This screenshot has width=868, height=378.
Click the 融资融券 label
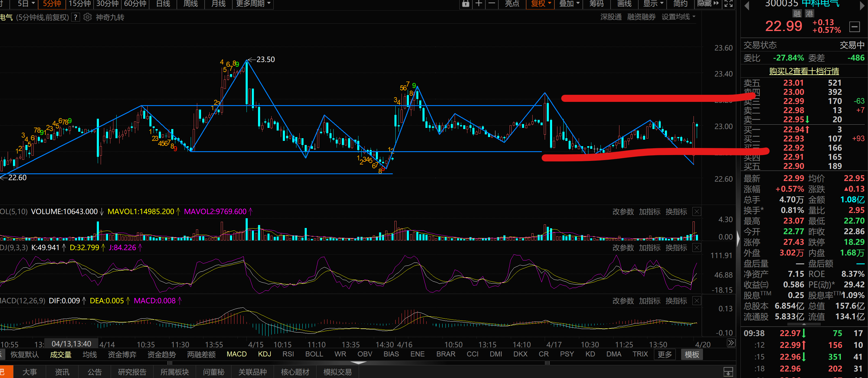[641, 17]
